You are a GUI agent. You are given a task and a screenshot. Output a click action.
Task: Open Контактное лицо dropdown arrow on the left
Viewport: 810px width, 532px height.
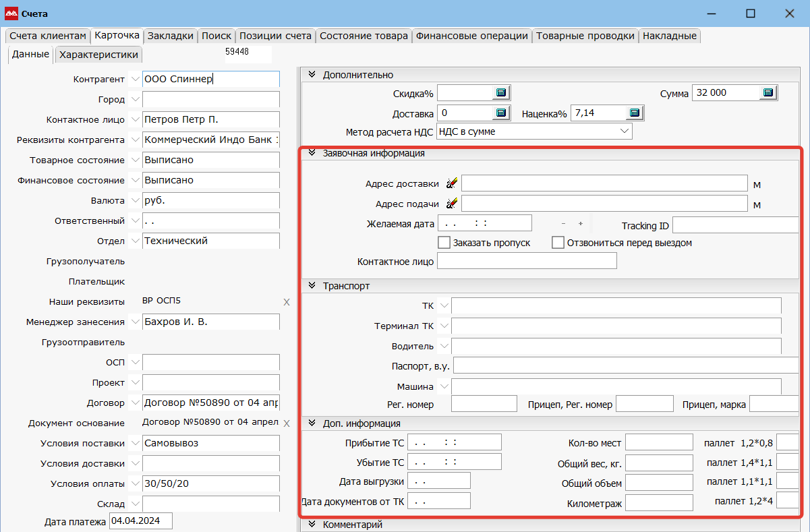(135, 120)
